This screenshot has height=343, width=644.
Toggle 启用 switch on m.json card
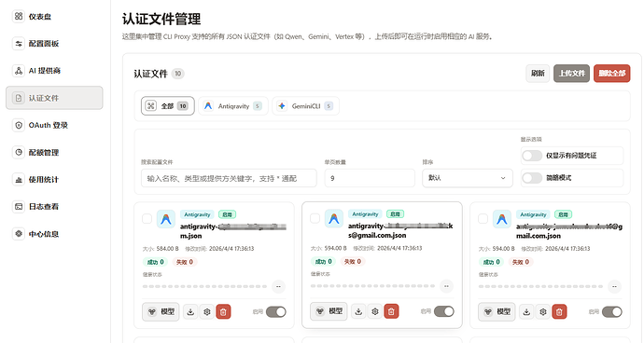click(x=275, y=312)
